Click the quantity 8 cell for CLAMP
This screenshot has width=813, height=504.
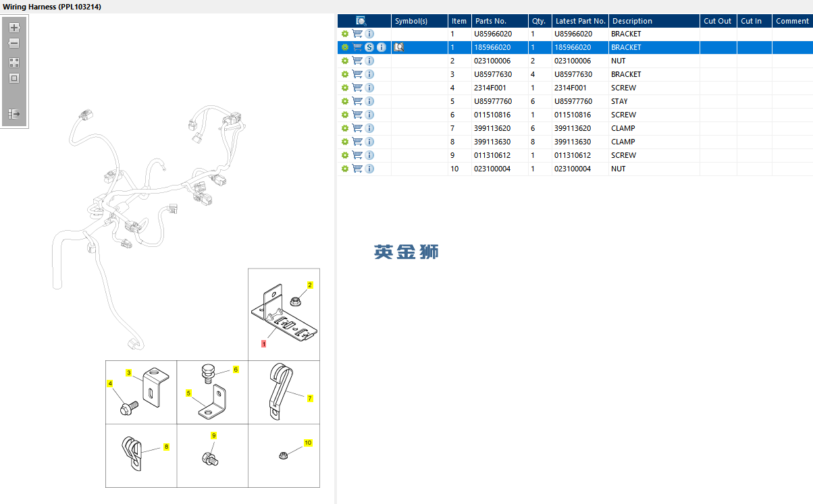coord(540,142)
